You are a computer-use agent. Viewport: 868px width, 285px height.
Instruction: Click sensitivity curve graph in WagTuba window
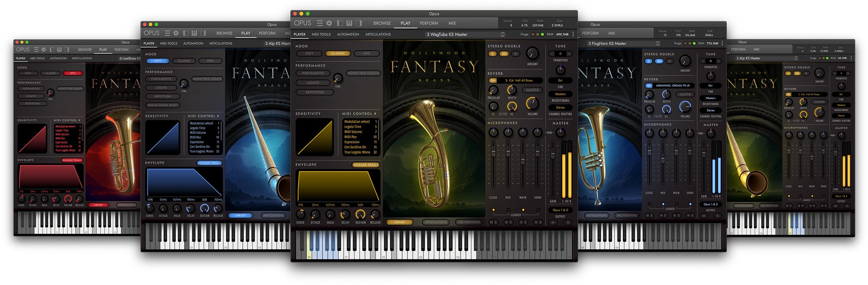click(314, 137)
